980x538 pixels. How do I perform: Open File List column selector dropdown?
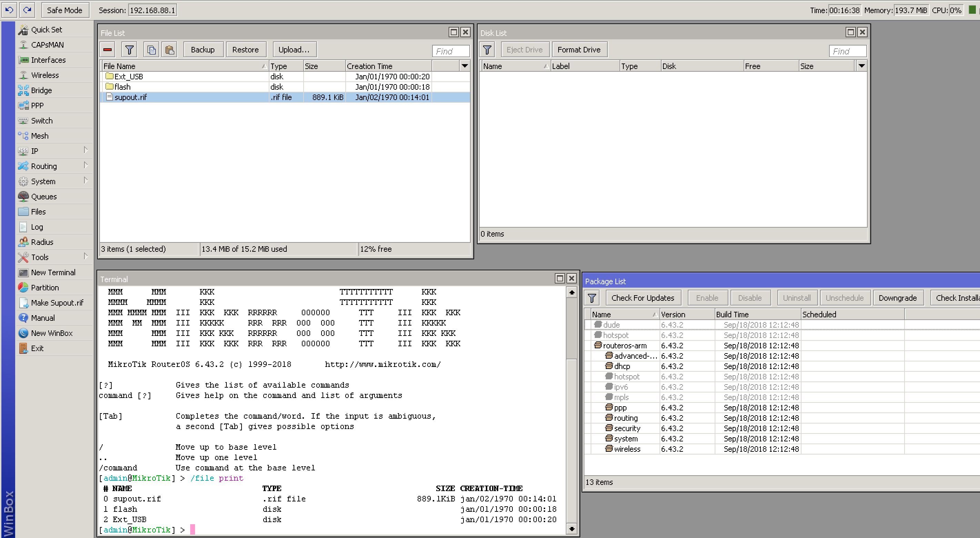(465, 66)
